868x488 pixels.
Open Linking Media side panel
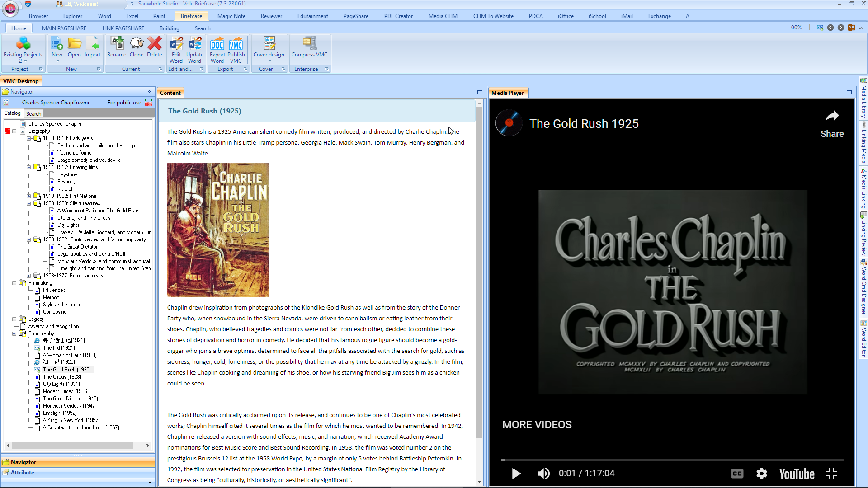(x=863, y=144)
